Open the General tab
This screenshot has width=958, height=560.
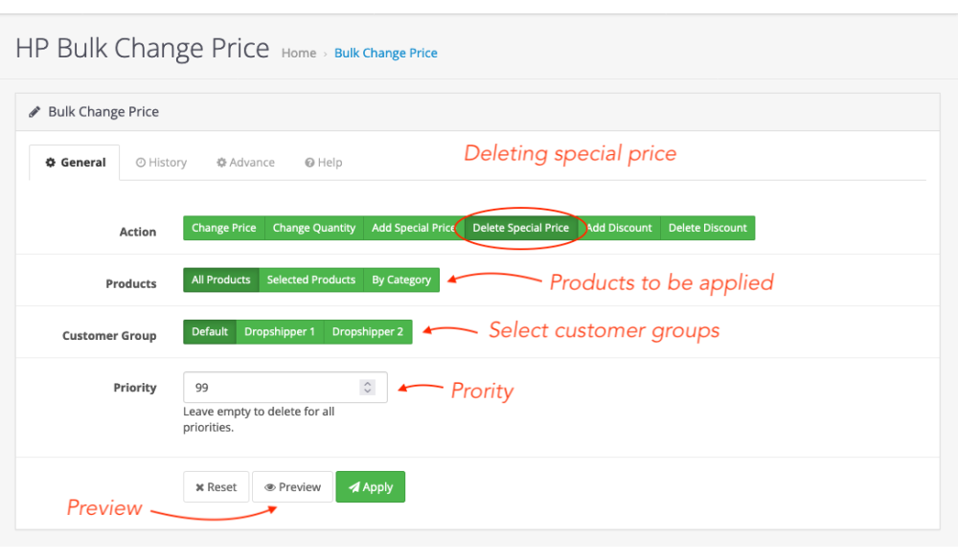(x=75, y=163)
